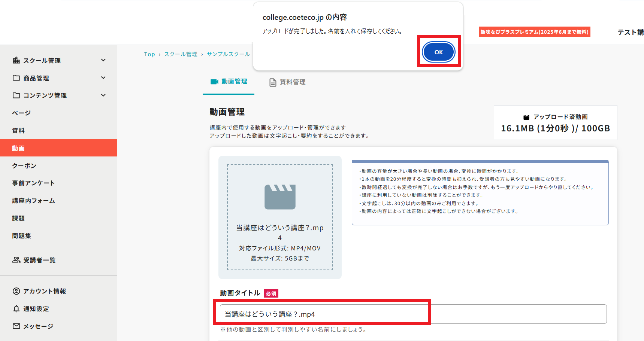Click the 動画タイトル input field

[413, 314]
